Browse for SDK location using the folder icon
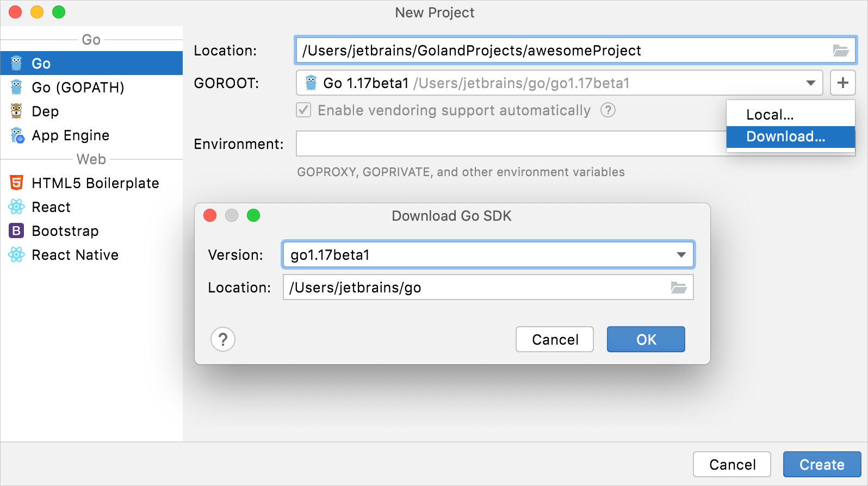 679,288
